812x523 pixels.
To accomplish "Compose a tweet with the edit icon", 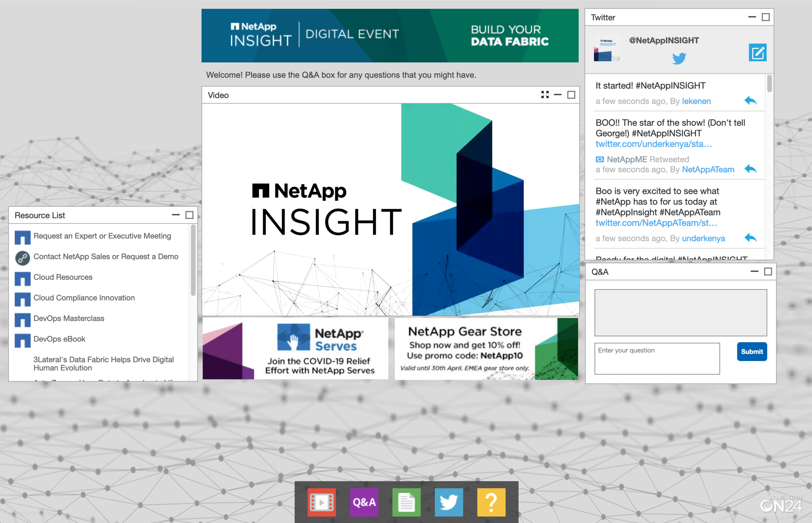I will pos(757,53).
